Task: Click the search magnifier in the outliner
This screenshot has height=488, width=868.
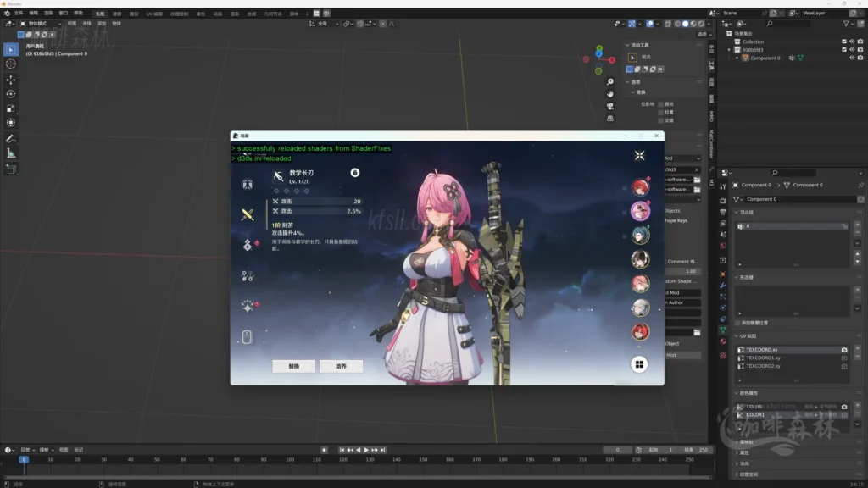Action: pos(769,23)
